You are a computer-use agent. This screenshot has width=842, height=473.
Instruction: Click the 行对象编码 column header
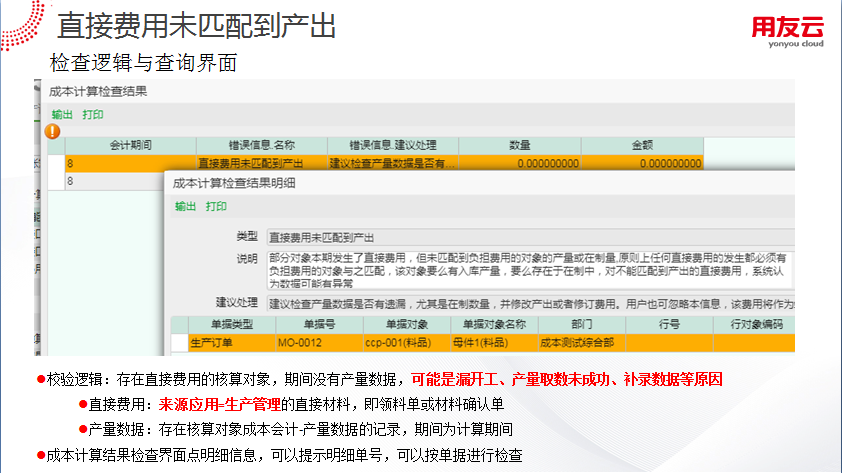(x=756, y=325)
